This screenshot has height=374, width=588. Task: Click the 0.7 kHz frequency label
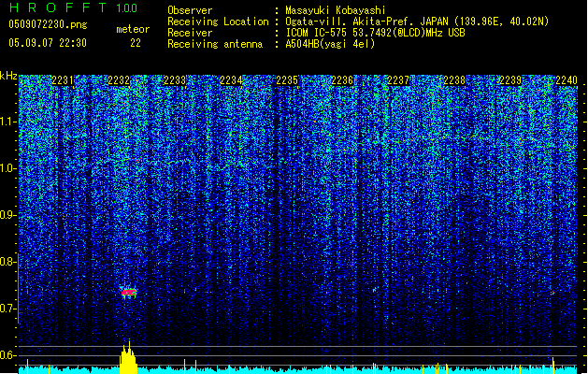tap(8, 309)
